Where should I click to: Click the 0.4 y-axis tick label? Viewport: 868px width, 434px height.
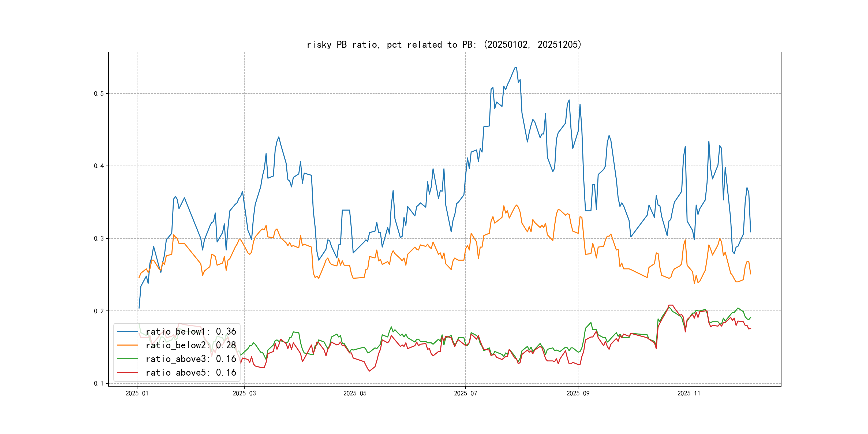99,166
